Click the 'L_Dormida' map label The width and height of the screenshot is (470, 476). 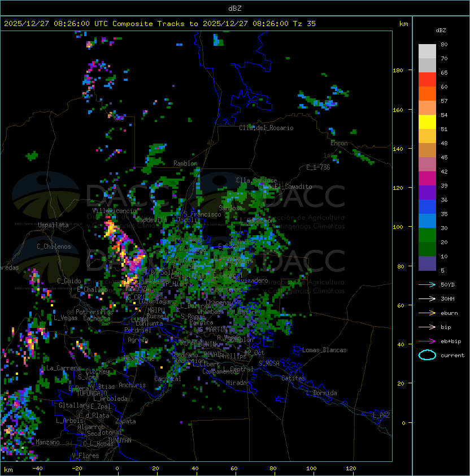(321, 393)
